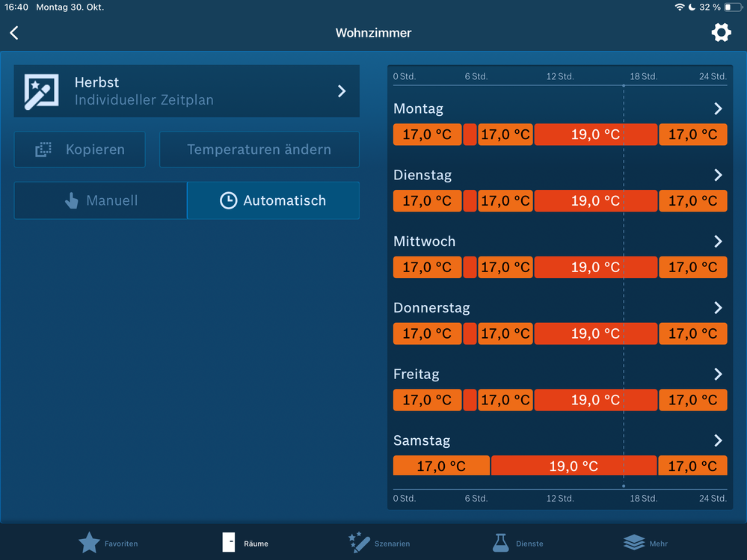The height and width of the screenshot is (560, 747).
Task: Tap Donnerstag's last 17,0 °C block
Action: point(692,333)
